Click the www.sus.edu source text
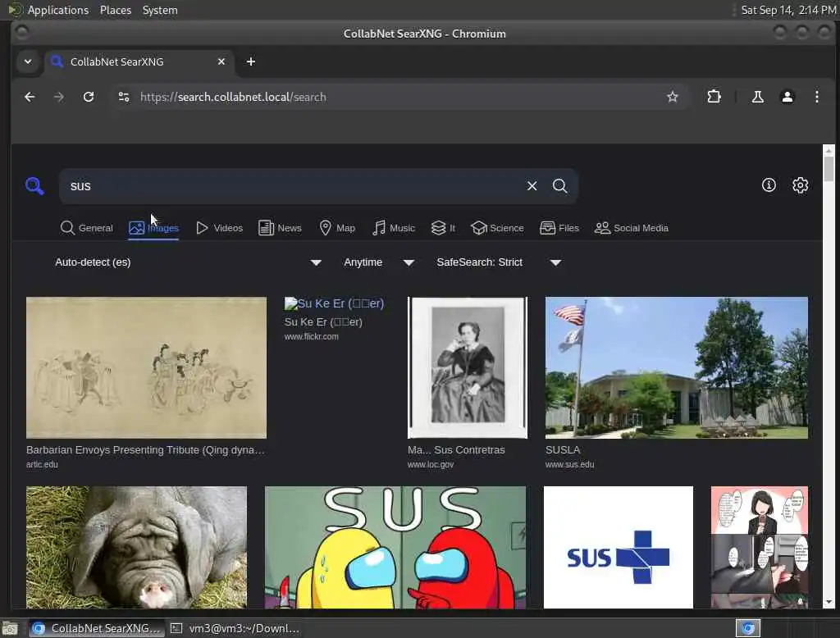 click(569, 465)
